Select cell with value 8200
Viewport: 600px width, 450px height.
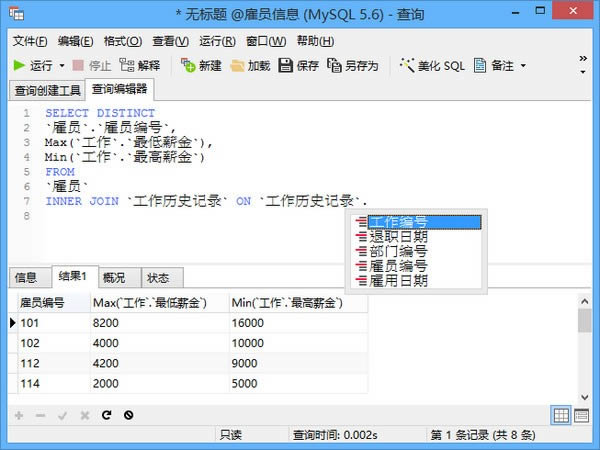click(160, 323)
